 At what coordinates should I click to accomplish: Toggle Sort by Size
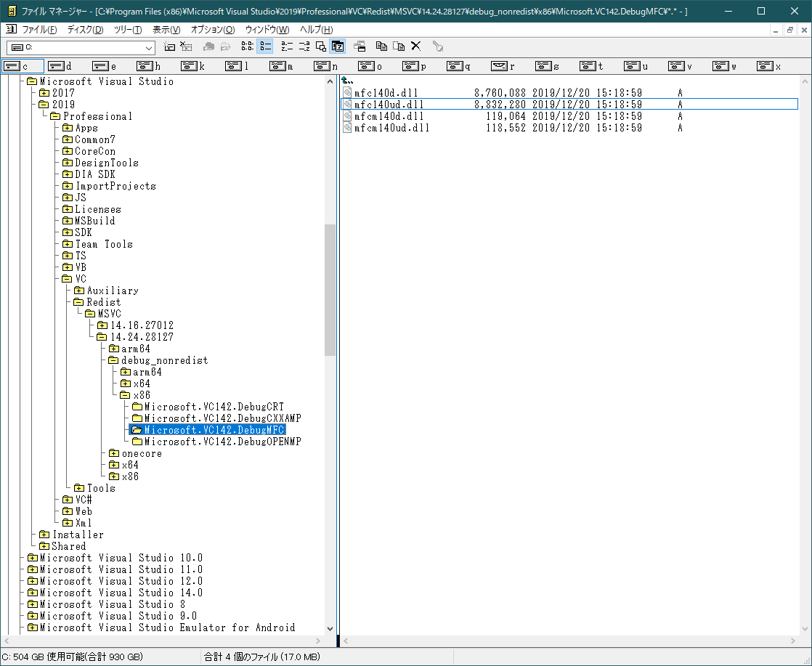[321, 46]
